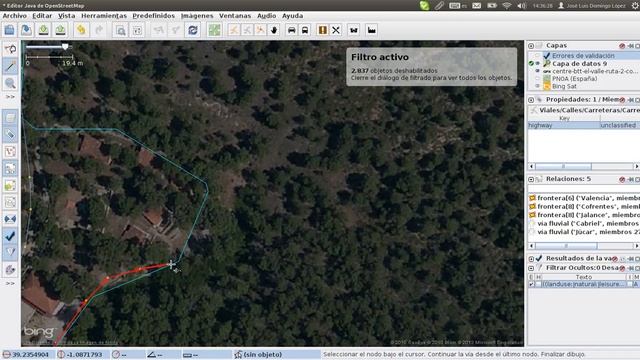The width and height of the screenshot is (640, 360).
Task: Click the map zoom slider handle
Action: tap(65, 47)
